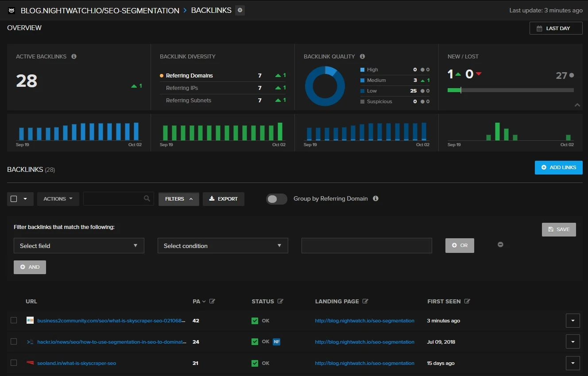Click the info icon beside Backlink Quality
This screenshot has height=376, width=588.
click(x=362, y=56)
